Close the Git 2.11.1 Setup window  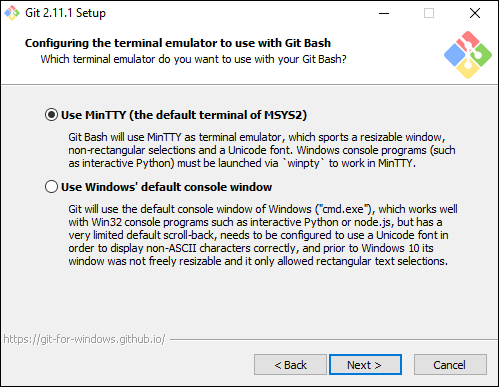tap(475, 13)
